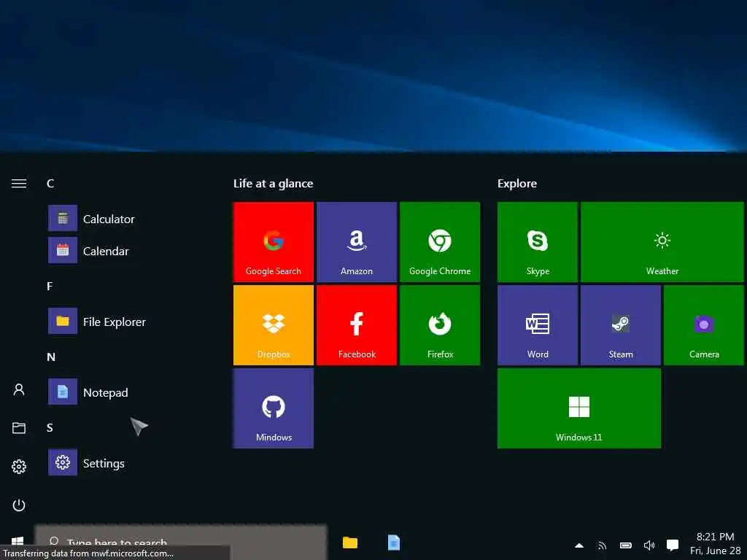Open the Dropbox tile
This screenshot has width=747, height=560.
point(274,325)
